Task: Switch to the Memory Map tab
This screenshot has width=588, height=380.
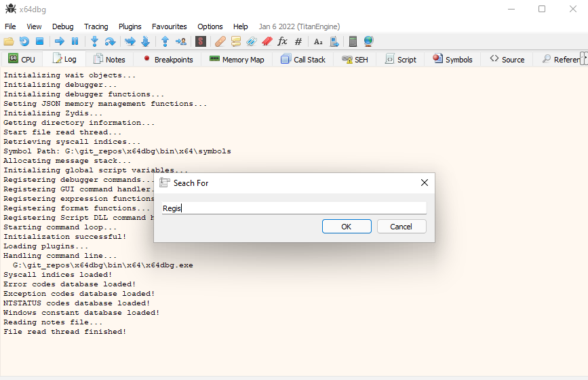Action: (237, 59)
